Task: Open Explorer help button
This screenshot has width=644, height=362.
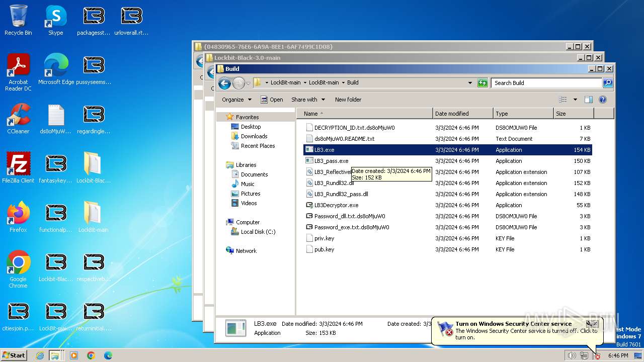Action: [603, 100]
